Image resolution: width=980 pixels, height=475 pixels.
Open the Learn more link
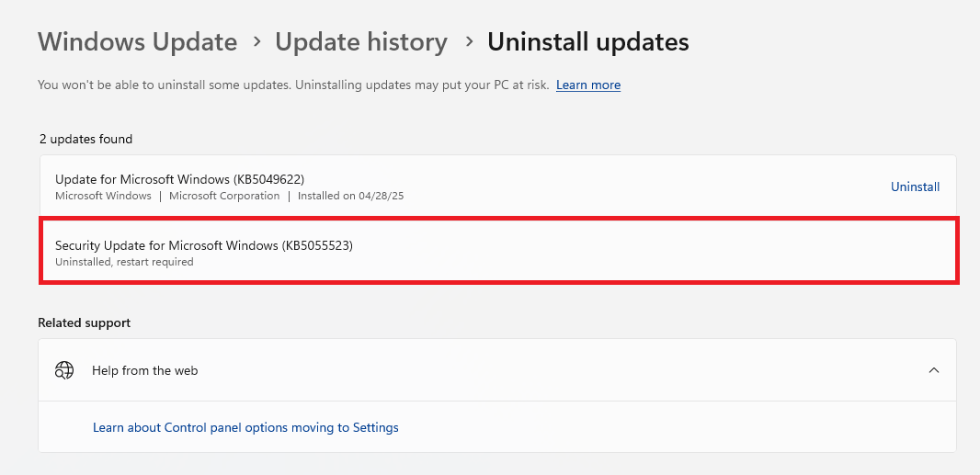[x=588, y=85]
